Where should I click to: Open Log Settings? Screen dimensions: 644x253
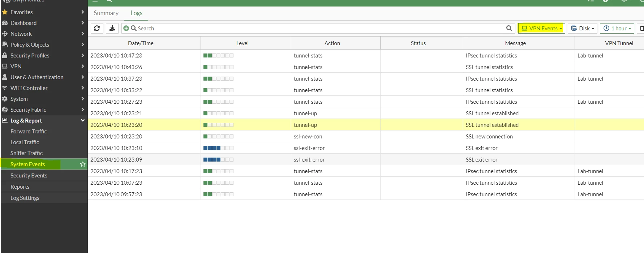(25, 198)
